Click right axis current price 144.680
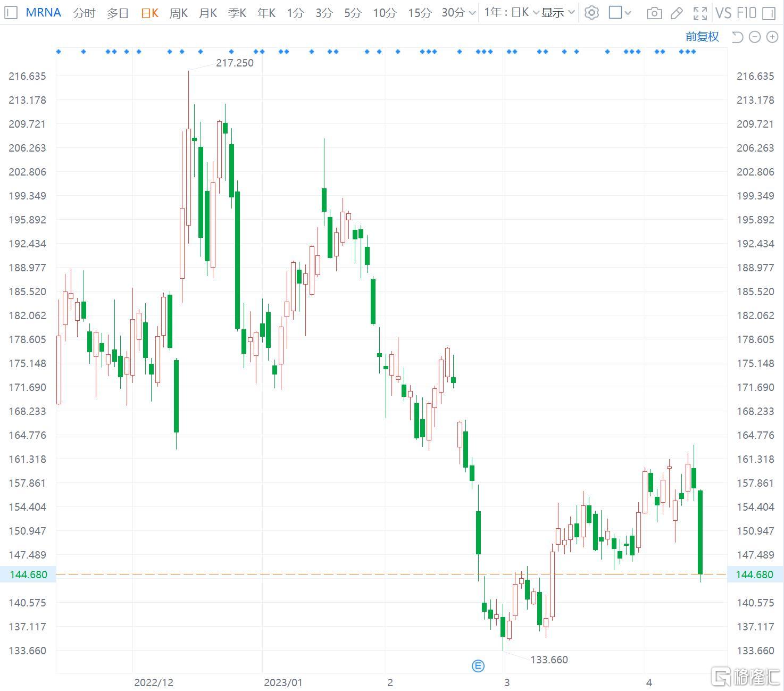This screenshot has height=691, width=784. (x=755, y=575)
